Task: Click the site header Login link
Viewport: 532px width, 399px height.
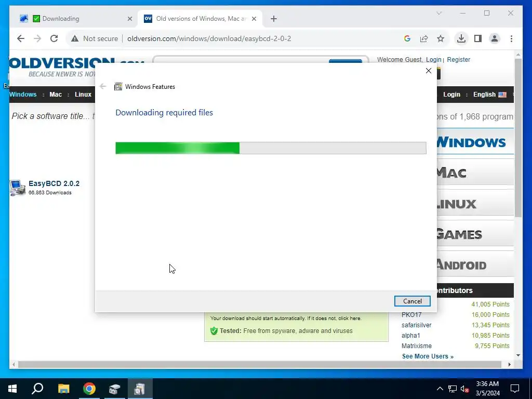Action: (434, 60)
